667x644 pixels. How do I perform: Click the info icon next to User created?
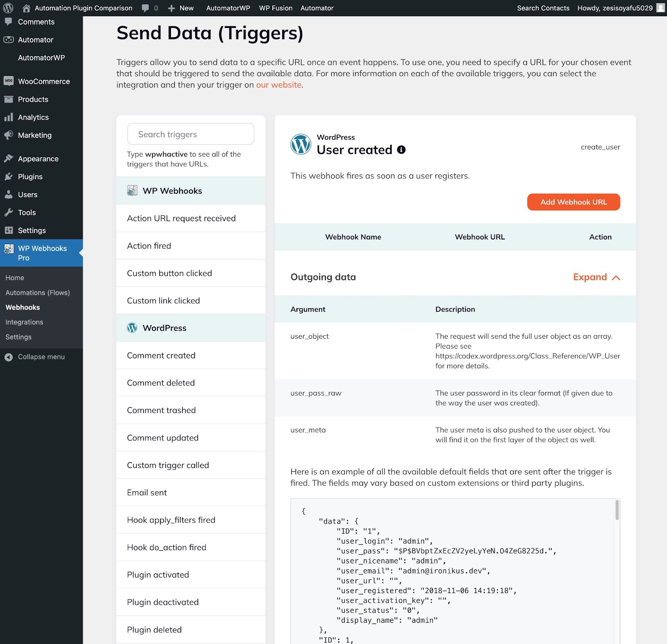tap(401, 150)
